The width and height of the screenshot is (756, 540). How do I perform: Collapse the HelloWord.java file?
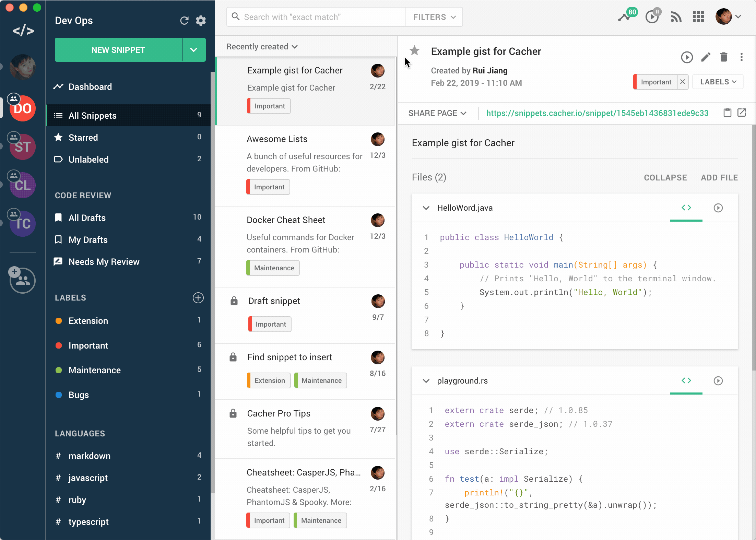click(x=426, y=208)
